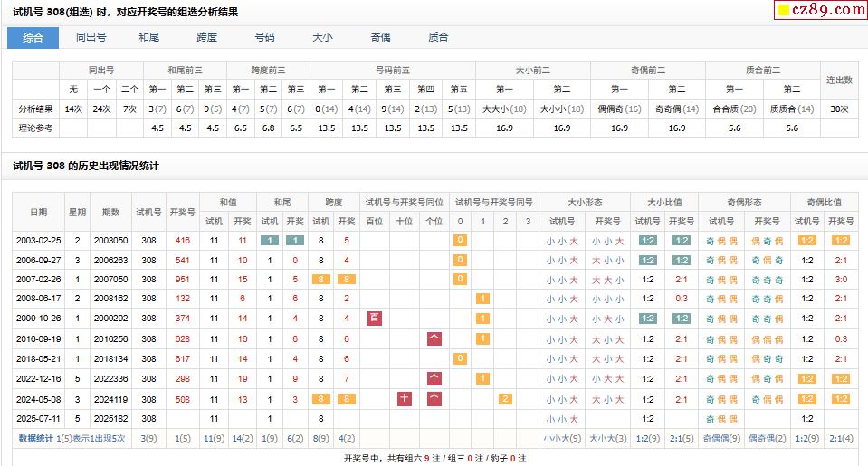Click the orange 0 badge in 2007-02-26 row

point(460,279)
